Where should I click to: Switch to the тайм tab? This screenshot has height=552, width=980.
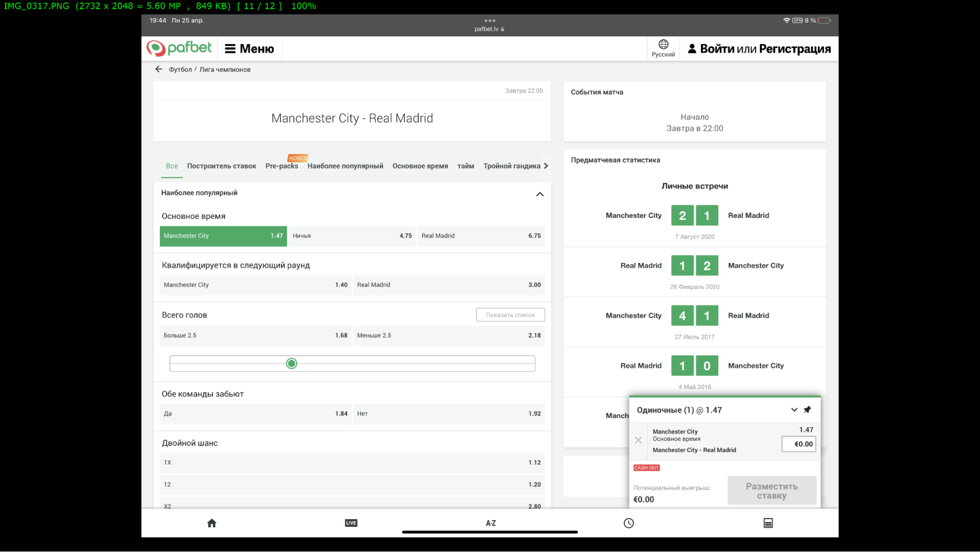(x=466, y=166)
